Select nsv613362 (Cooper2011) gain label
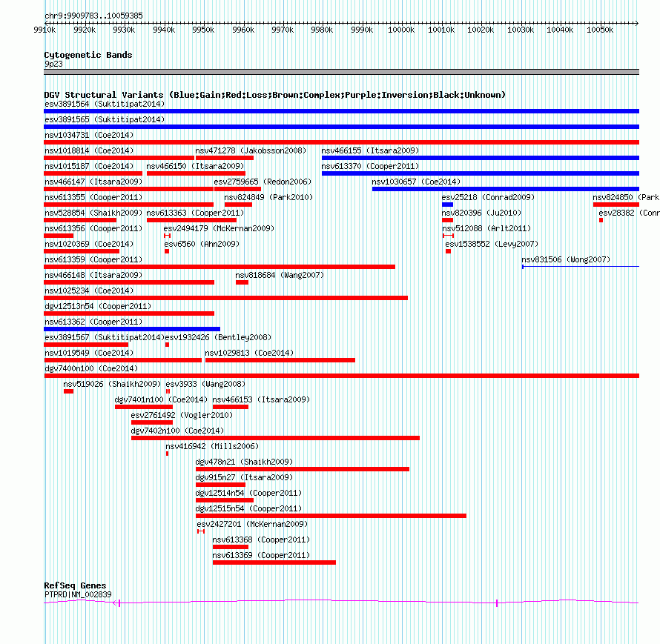Image resolution: width=660 pixels, height=644 pixels. (93, 322)
